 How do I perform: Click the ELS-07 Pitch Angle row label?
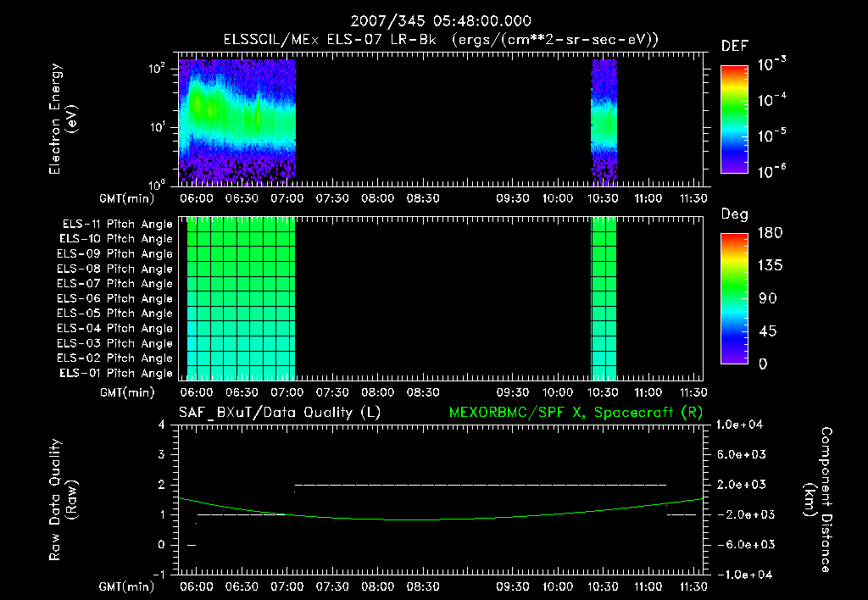point(114,283)
